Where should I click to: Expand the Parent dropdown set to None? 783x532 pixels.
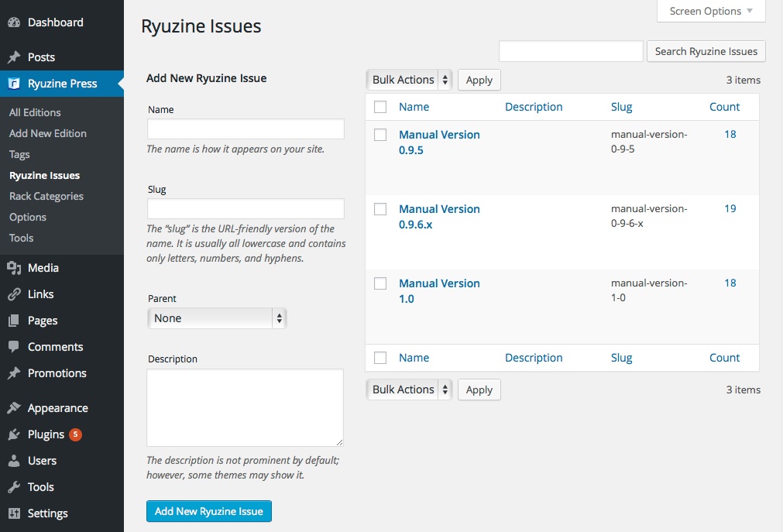[217, 318]
